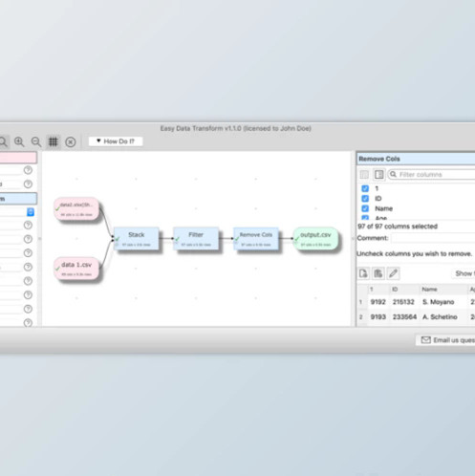
Task: Click the circled X stop icon
Action: coord(71,141)
